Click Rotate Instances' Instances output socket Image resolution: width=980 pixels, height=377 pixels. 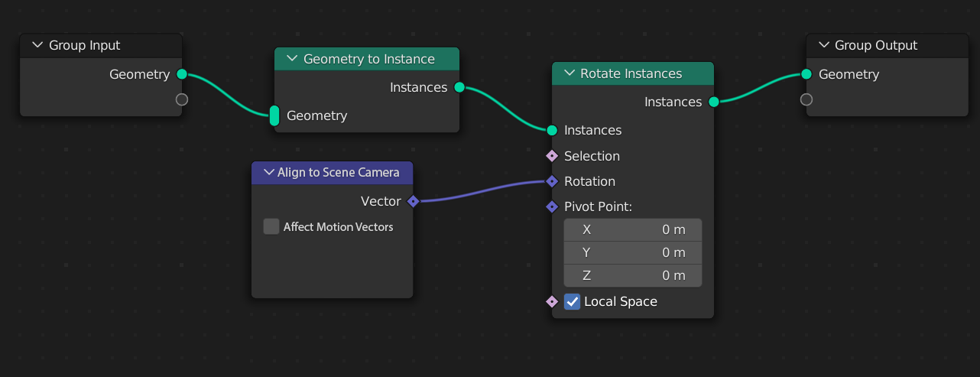click(x=713, y=102)
